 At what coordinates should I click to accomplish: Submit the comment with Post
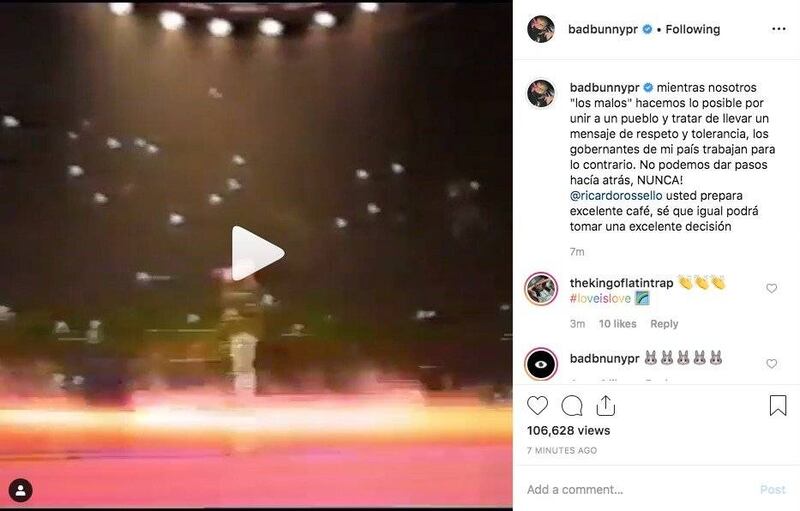pos(772,490)
